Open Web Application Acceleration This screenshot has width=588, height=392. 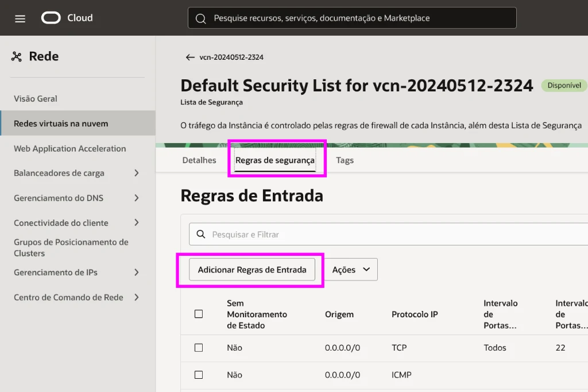(x=69, y=149)
